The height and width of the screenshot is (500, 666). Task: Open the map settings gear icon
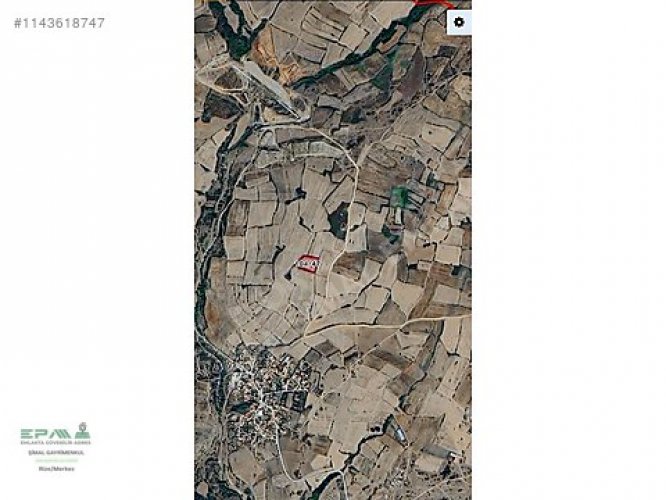[x=459, y=22]
